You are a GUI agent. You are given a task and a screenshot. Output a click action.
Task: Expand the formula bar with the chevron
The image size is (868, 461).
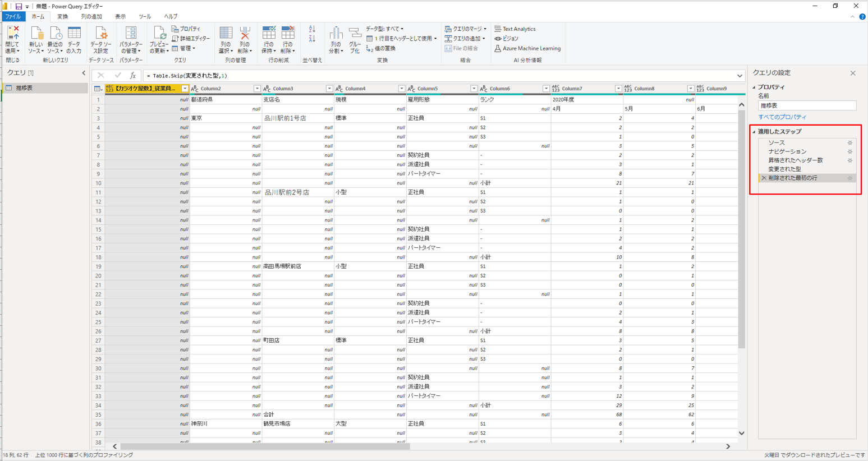[x=740, y=76]
